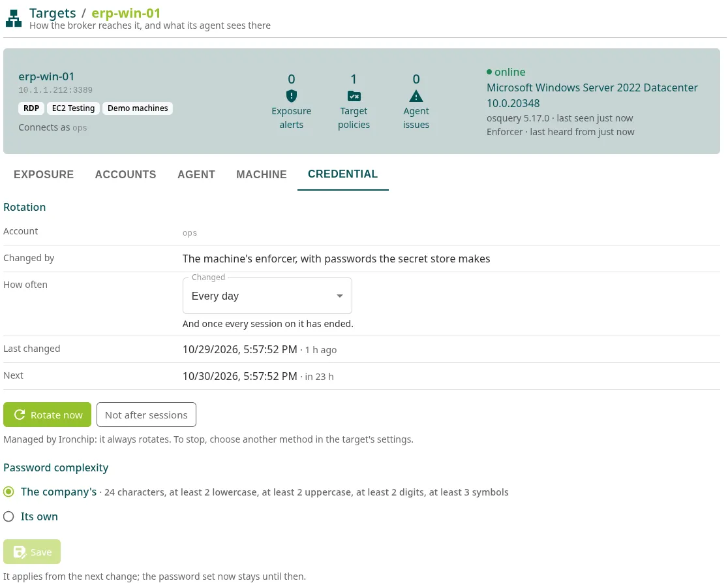Expand the How often dropdown arrow
The height and width of the screenshot is (583, 728).
click(340, 296)
